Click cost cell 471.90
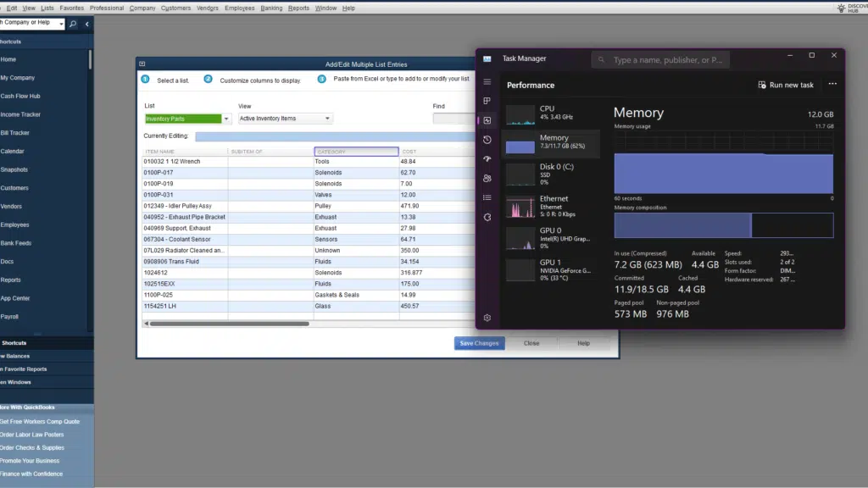 pos(437,206)
